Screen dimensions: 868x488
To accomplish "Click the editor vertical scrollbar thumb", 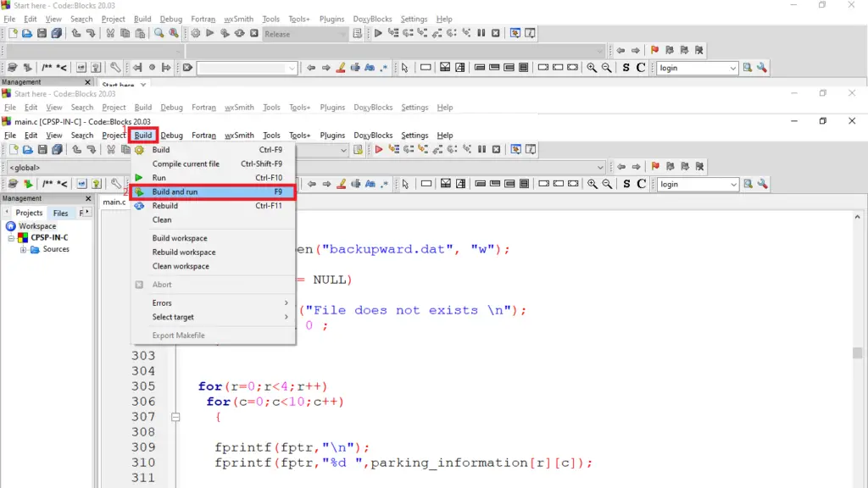I will pyautogui.click(x=857, y=353).
